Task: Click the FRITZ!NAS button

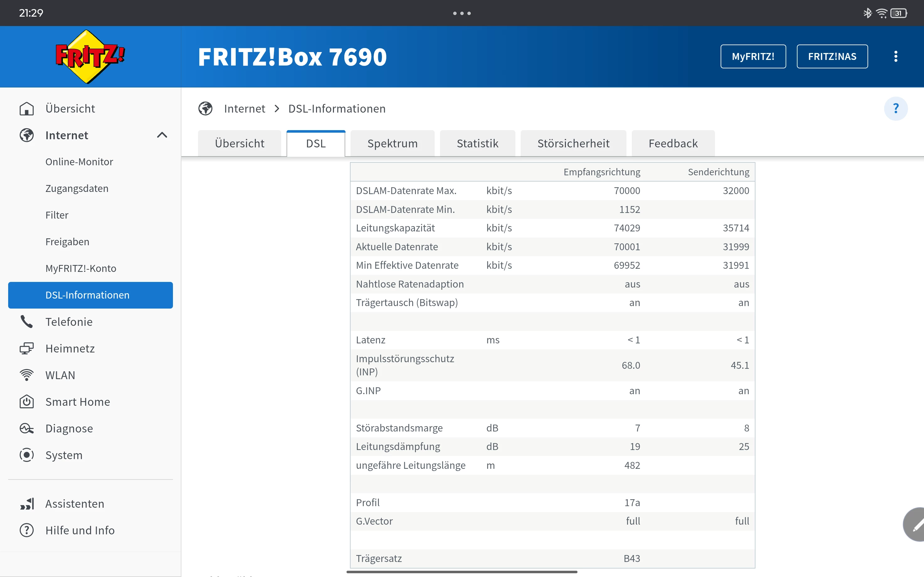Action: 832,56
